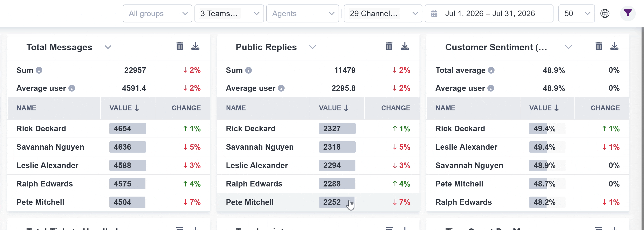Screen dimensions: 644x230
Task: Expand the Total Messages metric chevron
Action: click(x=108, y=47)
